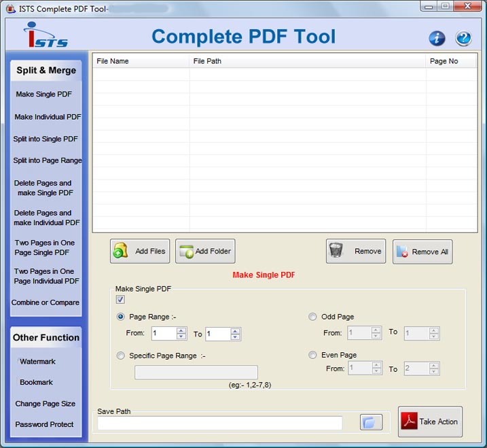Click the Remove All button
Image resolution: width=487 pixels, height=448 pixels.
click(x=422, y=252)
